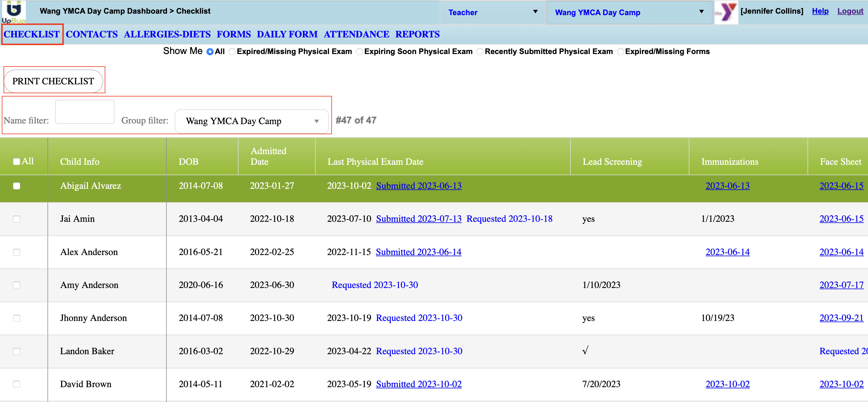
Task: Expand the Wang YMCA Day Camp top dropdown
Action: pos(629,12)
